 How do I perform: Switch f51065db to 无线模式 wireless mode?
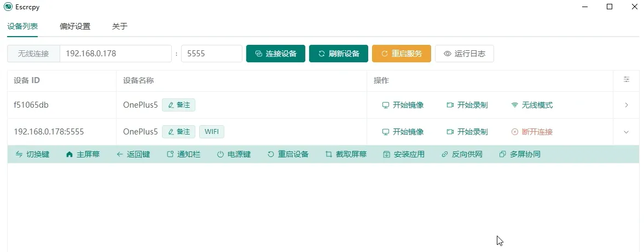pyautogui.click(x=532, y=105)
